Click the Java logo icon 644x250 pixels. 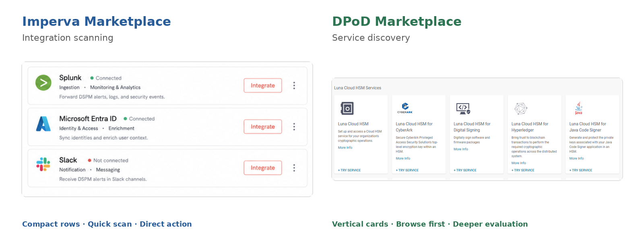(x=578, y=108)
